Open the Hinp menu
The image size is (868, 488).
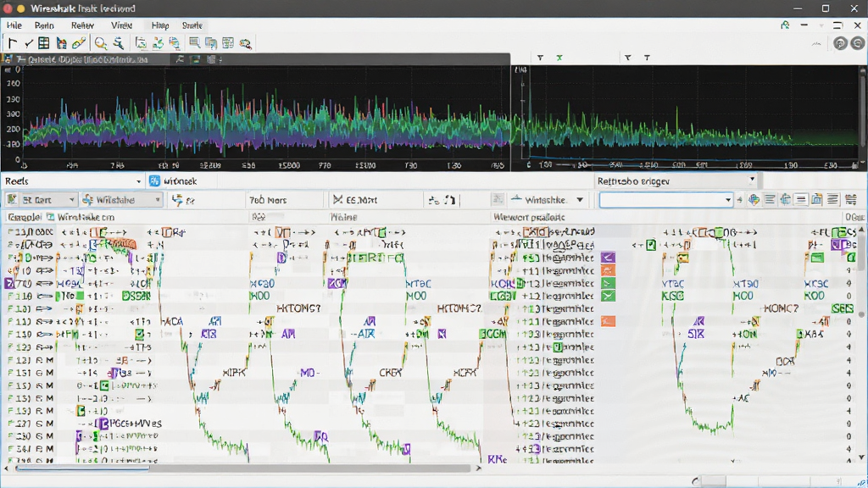[160, 25]
